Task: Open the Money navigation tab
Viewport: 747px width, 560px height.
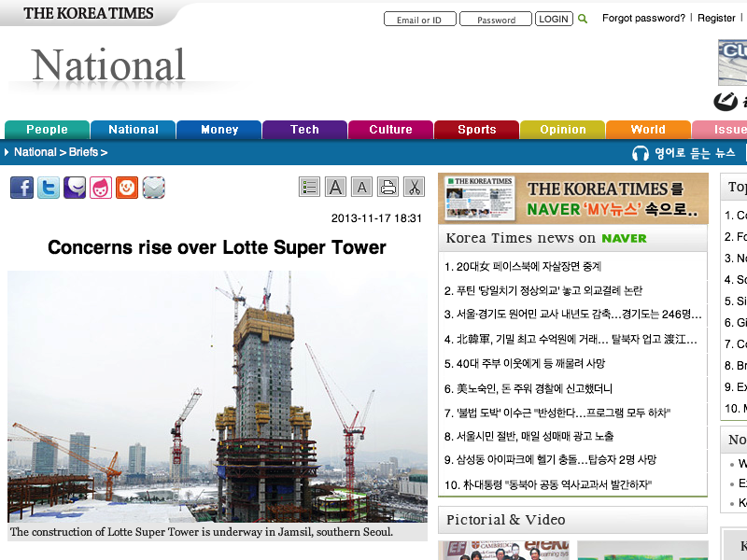Action: point(219,130)
